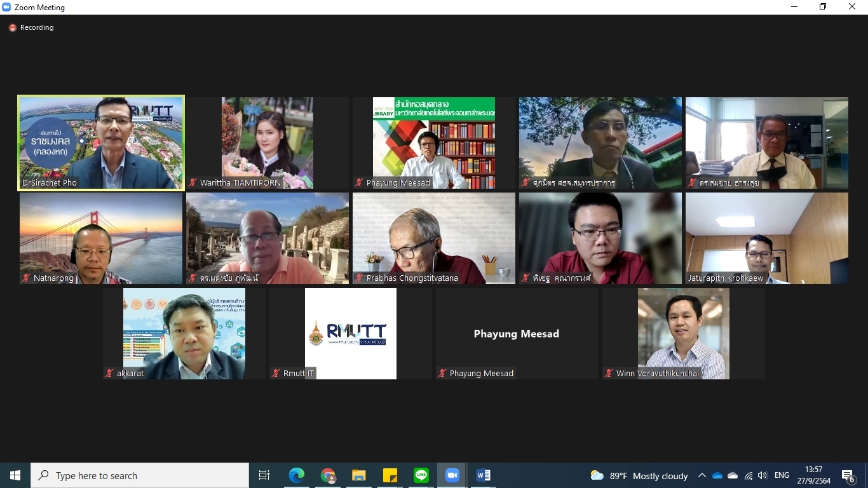This screenshot has height=488, width=868.
Task: Open the ENG input language selector
Action: (x=782, y=475)
